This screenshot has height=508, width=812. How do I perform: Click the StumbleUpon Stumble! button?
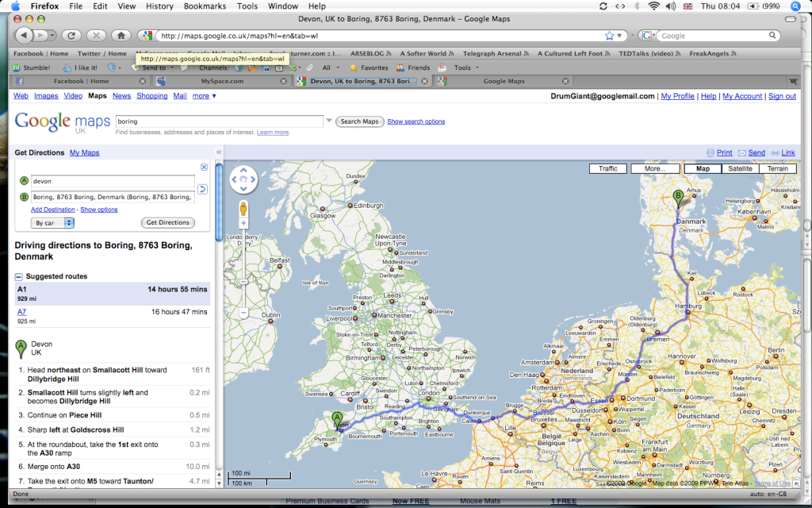(x=31, y=67)
